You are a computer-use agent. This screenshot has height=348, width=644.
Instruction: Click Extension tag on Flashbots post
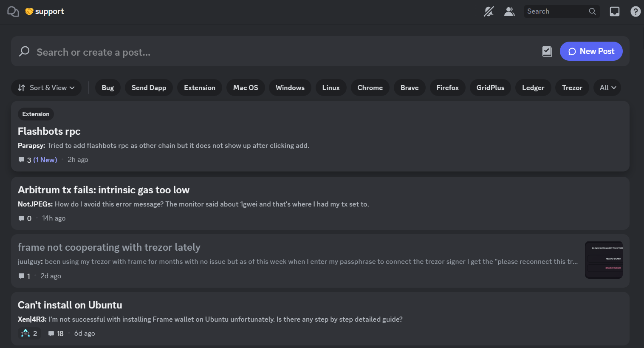coord(36,114)
